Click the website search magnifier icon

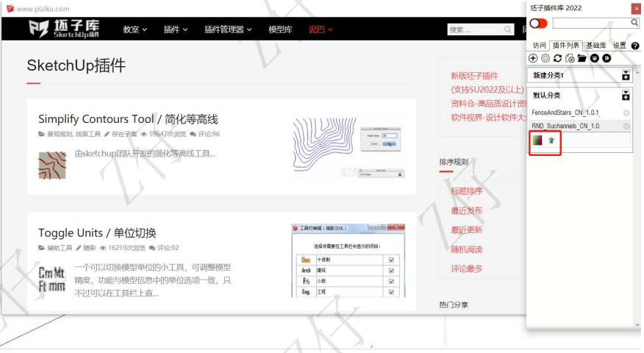click(508, 29)
